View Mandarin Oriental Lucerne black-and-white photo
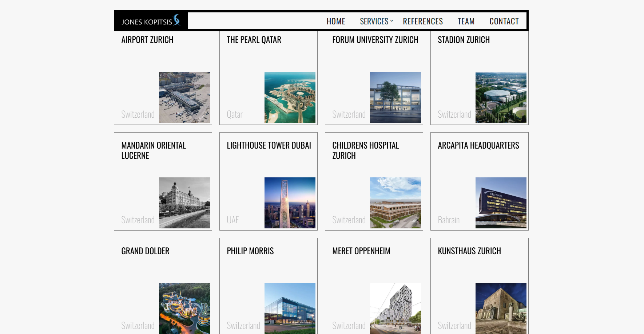 click(x=184, y=203)
